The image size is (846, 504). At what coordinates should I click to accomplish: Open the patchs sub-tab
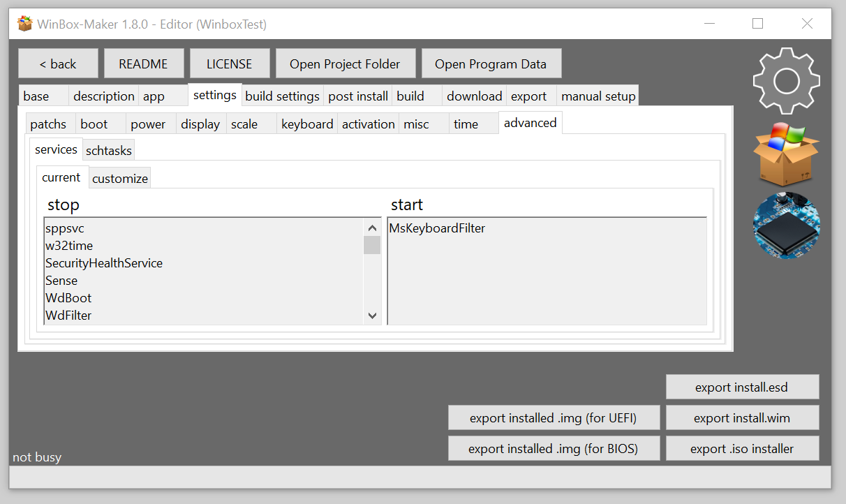(50, 124)
